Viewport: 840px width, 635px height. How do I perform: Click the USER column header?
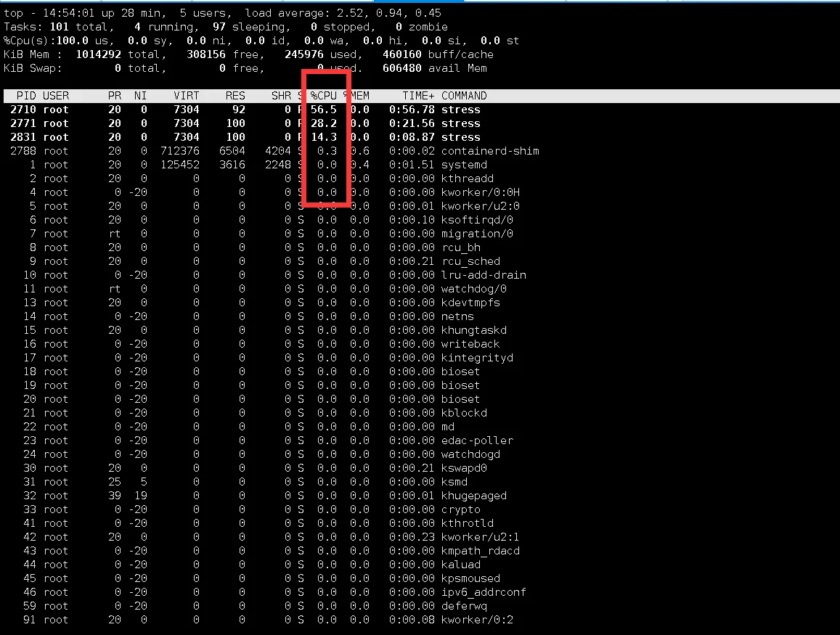[56, 96]
